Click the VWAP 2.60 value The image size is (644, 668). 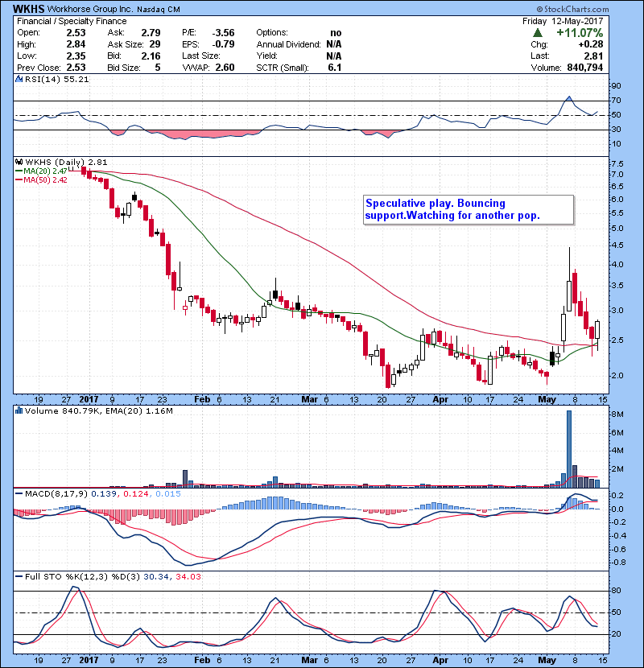(x=225, y=68)
